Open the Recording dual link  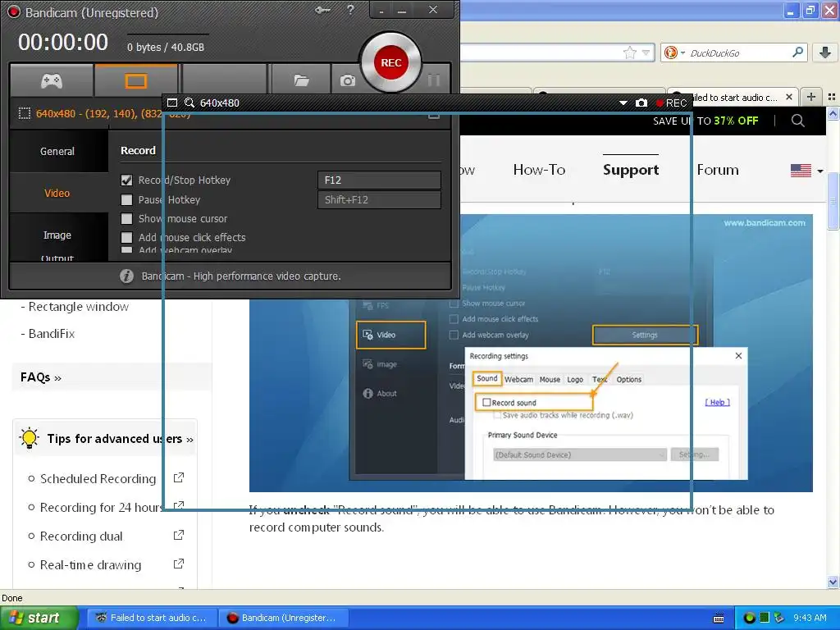pos(81,536)
